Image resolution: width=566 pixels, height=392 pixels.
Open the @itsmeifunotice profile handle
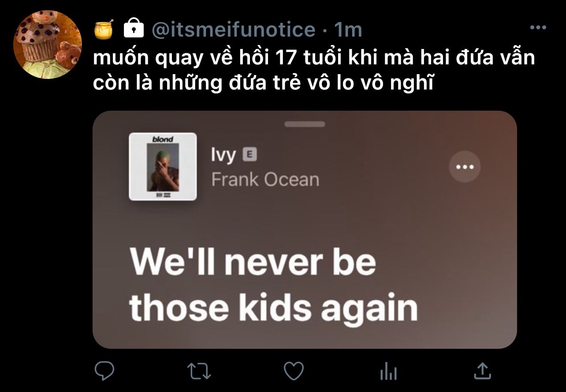tap(234, 30)
